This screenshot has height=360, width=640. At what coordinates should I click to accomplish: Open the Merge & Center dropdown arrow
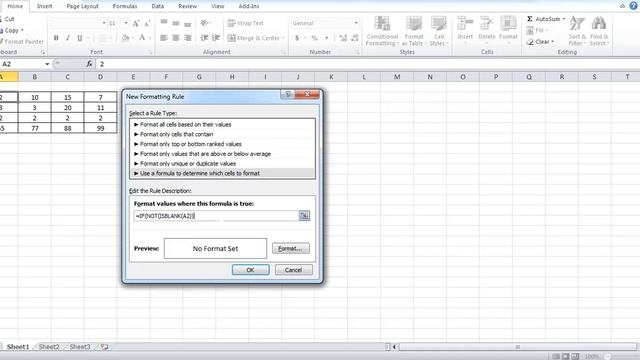pyautogui.click(x=283, y=38)
